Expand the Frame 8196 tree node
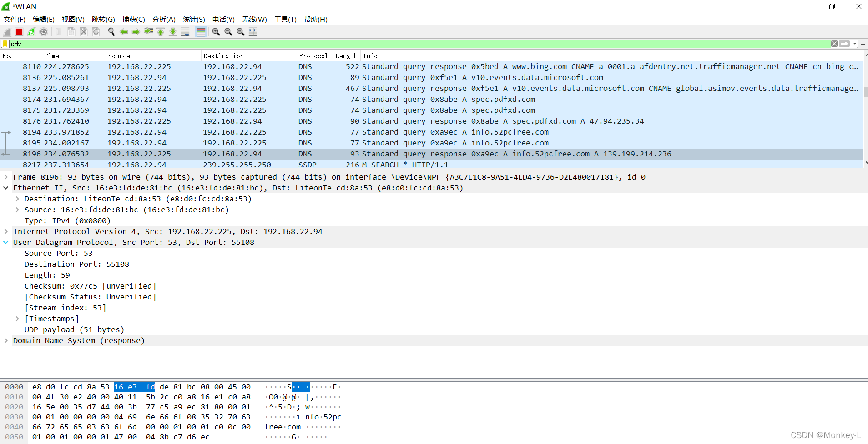Viewport: 868px width, 444px height. tap(6, 177)
